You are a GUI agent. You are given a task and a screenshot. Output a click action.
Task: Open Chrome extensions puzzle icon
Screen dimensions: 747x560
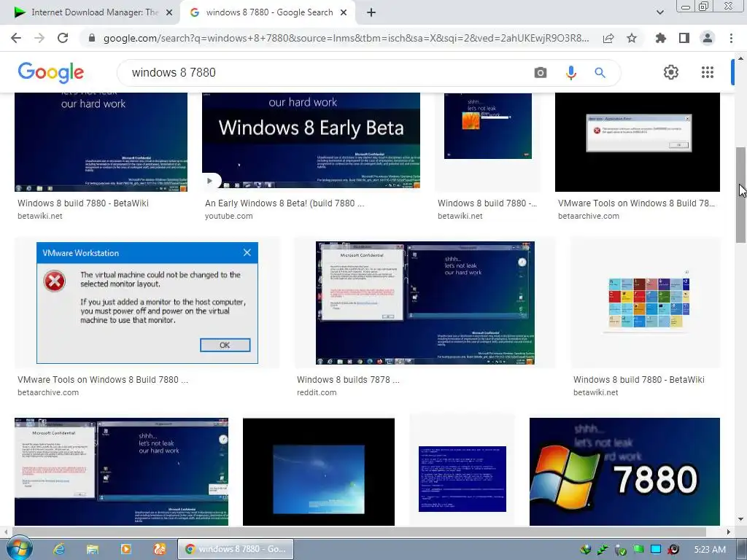point(661,38)
